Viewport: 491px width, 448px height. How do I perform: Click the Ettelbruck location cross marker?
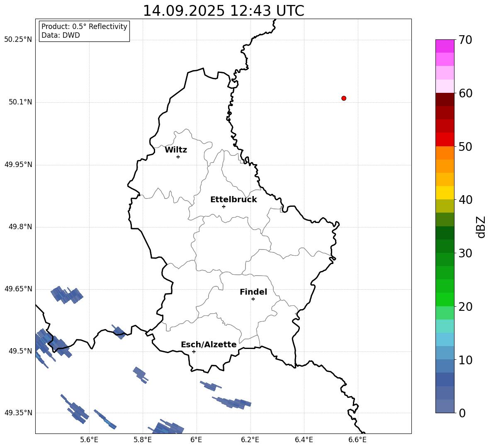point(224,206)
